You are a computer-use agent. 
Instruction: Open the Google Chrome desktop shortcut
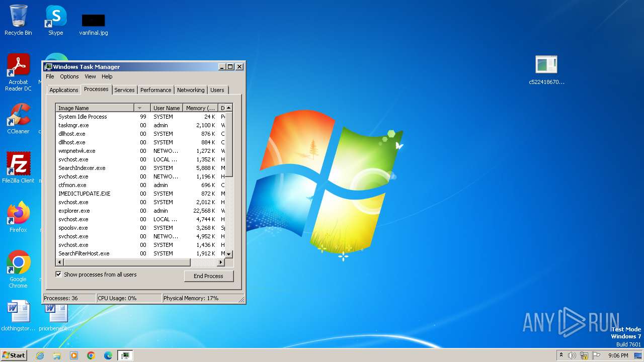pos(18,269)
